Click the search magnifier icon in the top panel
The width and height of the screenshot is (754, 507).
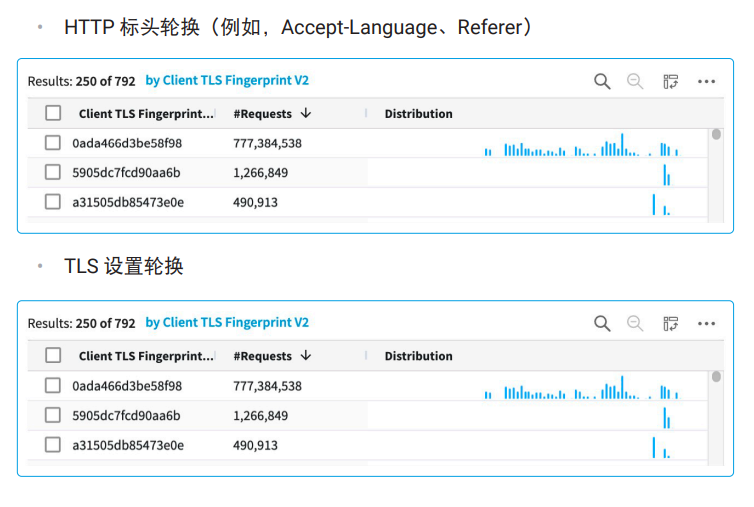pyautogui.click(x=602, y=81)
